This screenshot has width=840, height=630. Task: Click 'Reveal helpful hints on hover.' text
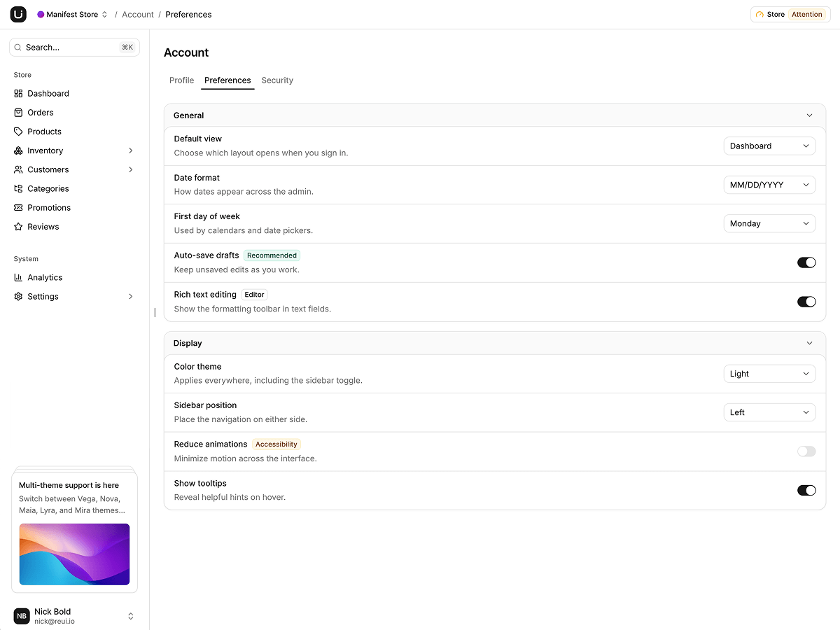(230, 497)
